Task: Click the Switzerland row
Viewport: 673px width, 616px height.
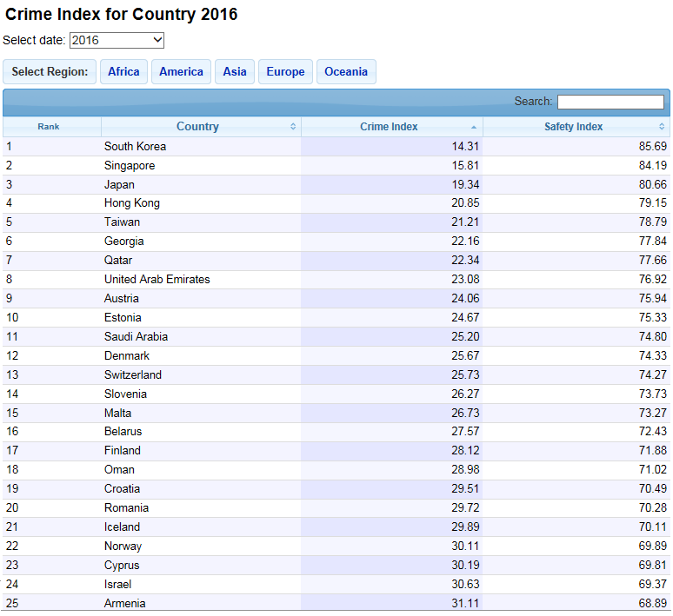Action: [132, 374]
